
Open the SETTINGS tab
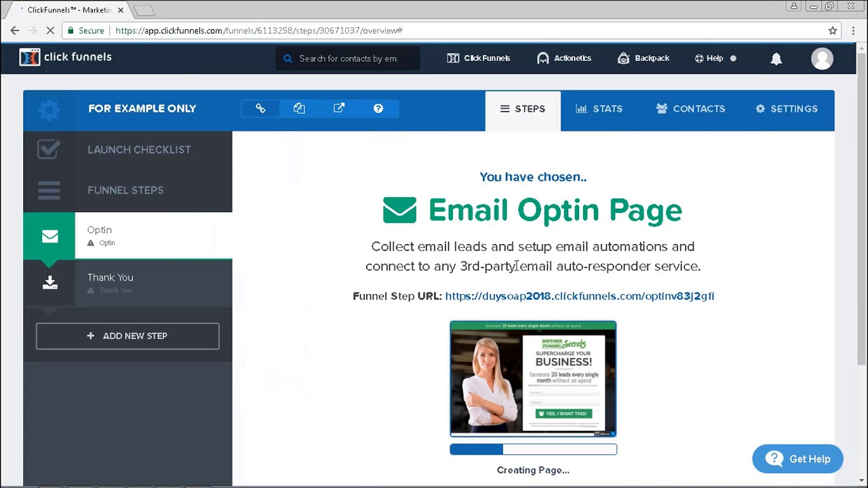tap(787, 109)
